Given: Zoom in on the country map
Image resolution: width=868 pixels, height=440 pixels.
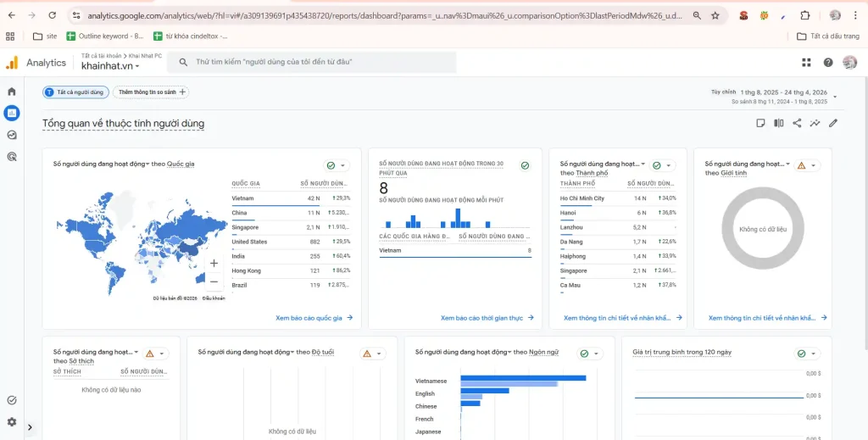Looking at the screenshot, I should tap(214, 264).
